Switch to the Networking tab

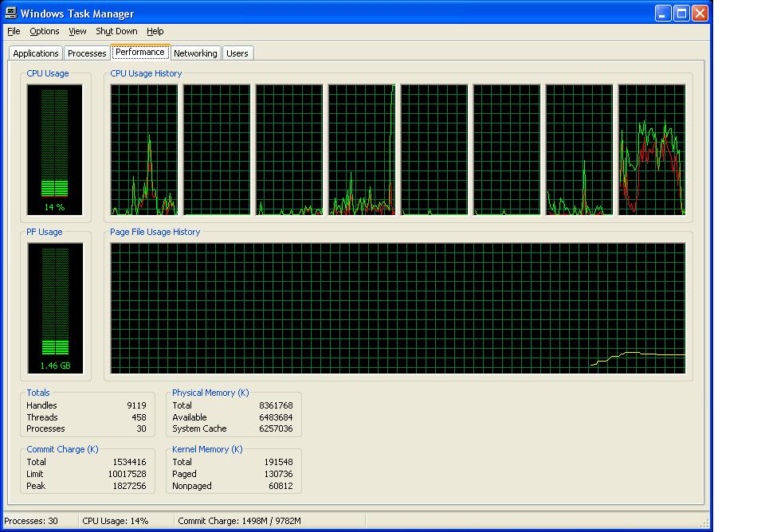pyautogui.click(x=195, y=53)
